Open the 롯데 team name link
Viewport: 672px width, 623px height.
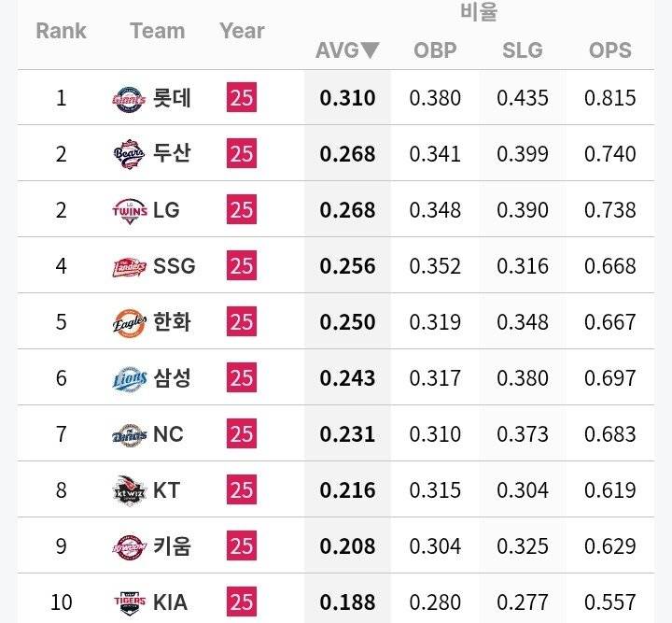pos(172,98)
